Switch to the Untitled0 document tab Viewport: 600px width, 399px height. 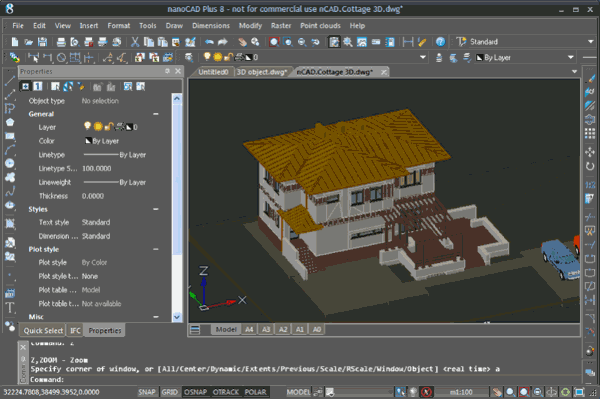tap(213, 72)
